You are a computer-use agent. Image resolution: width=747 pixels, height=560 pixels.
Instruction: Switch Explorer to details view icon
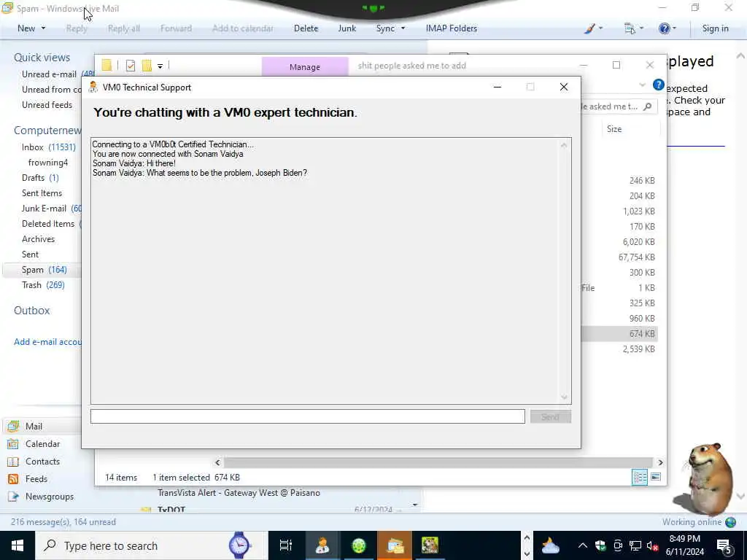640,477
